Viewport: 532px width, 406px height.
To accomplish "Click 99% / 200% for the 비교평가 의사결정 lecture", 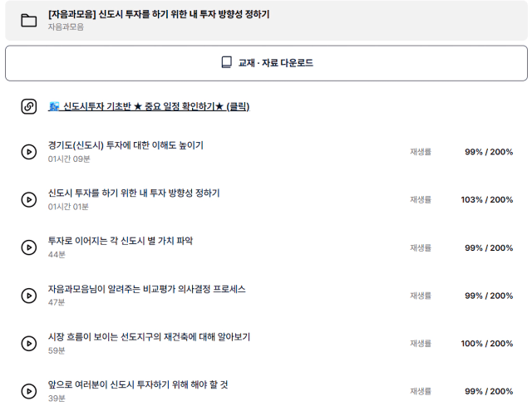I will tap(489, 296).
